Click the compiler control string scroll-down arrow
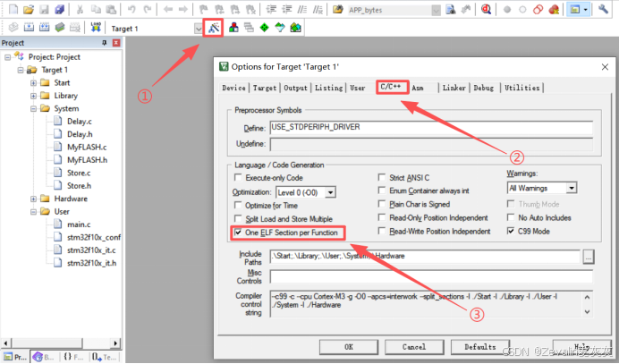 pyautogui.click(x=587, y=311)
